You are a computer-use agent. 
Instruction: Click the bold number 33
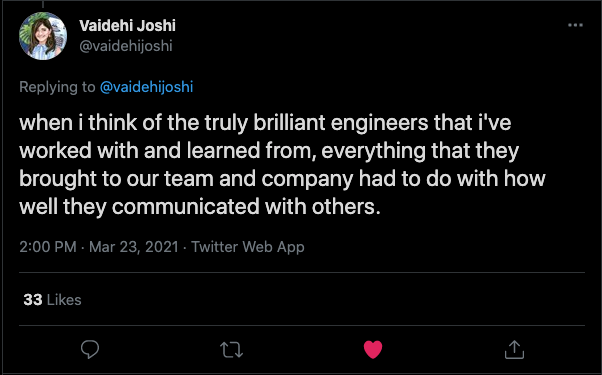point(33,300)
